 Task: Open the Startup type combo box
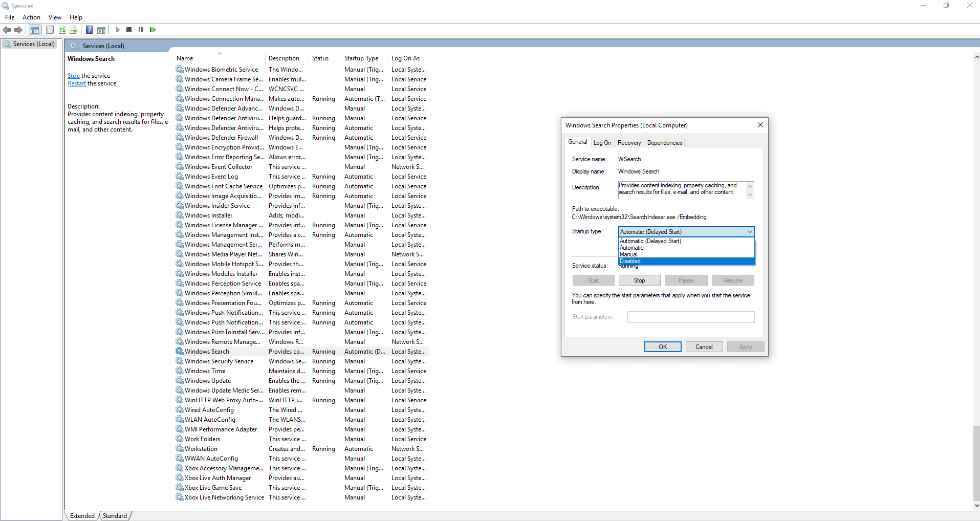(x=686, y=232)
